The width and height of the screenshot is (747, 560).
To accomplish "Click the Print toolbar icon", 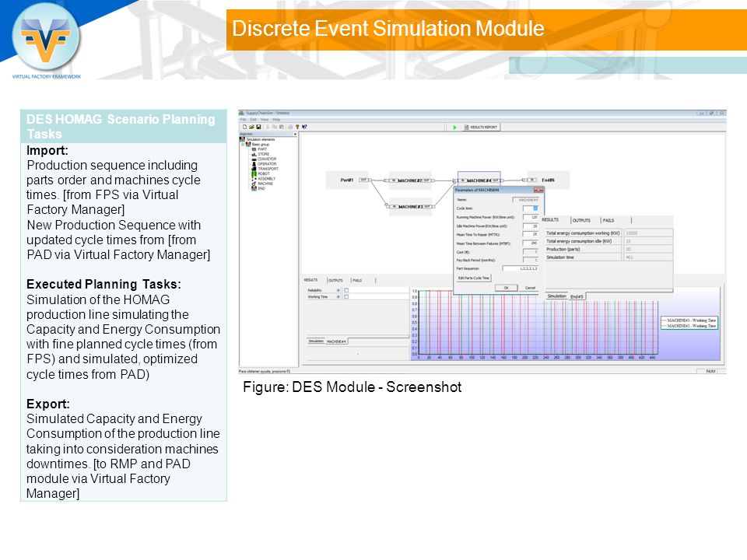I will [289, 127].
